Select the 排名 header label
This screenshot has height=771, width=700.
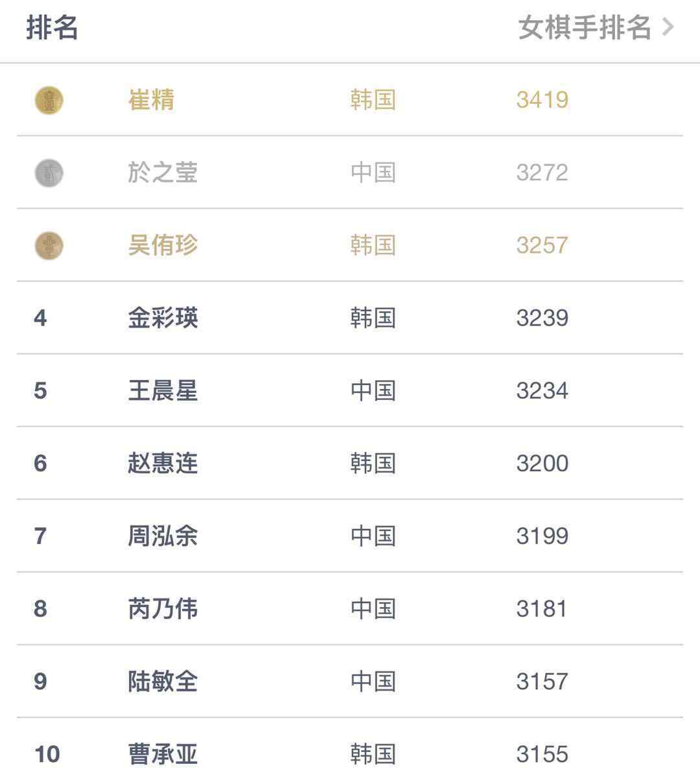coord(52,27)
